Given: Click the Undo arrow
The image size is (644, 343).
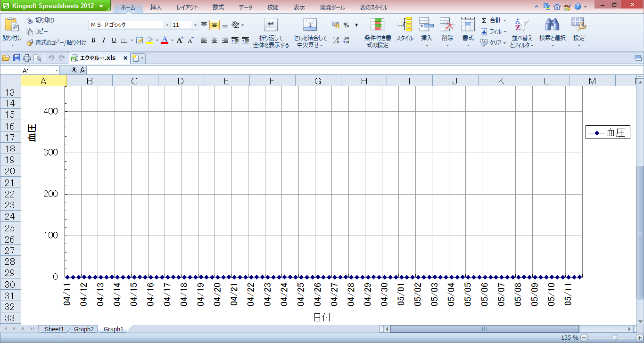Looking at the screenshot, I should 51,58.
